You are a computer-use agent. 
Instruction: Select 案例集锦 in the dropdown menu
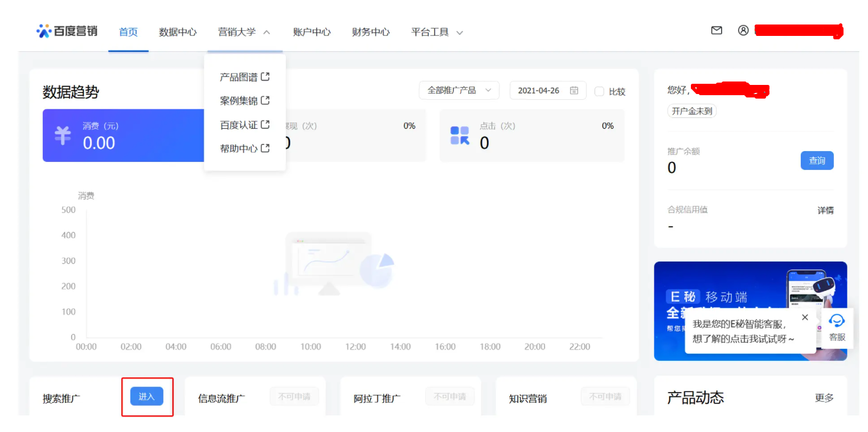pyautogui.click(x=245, y=101)
